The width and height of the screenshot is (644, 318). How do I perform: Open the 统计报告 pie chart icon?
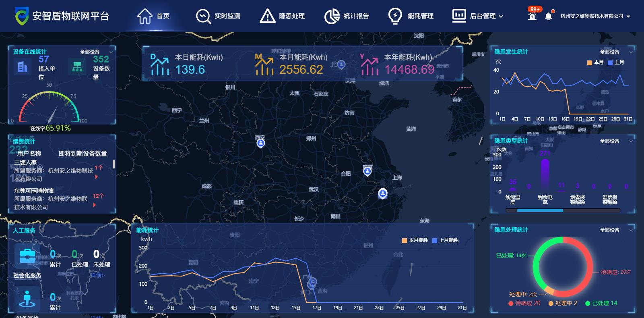coord(332,16)
